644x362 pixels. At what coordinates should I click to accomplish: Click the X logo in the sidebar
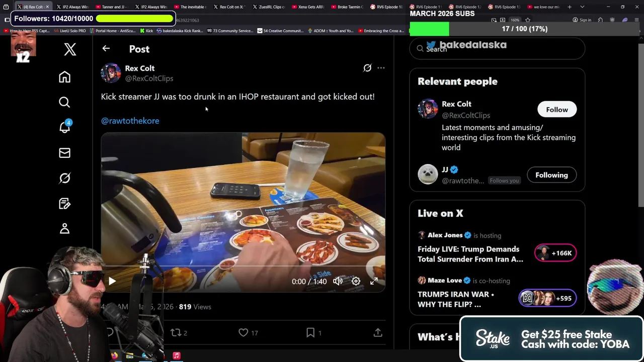pyautogui.click(x=70, y=49)
